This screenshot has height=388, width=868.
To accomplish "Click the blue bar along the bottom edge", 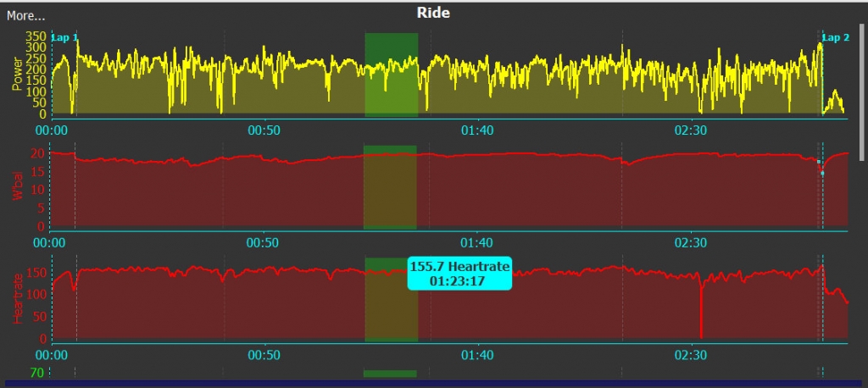I will [x=432, y=384].
